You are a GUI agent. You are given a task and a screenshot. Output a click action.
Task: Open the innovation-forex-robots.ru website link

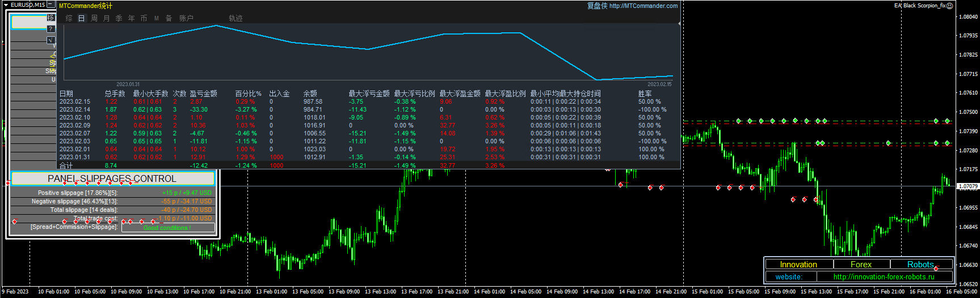tap(884, 277)
